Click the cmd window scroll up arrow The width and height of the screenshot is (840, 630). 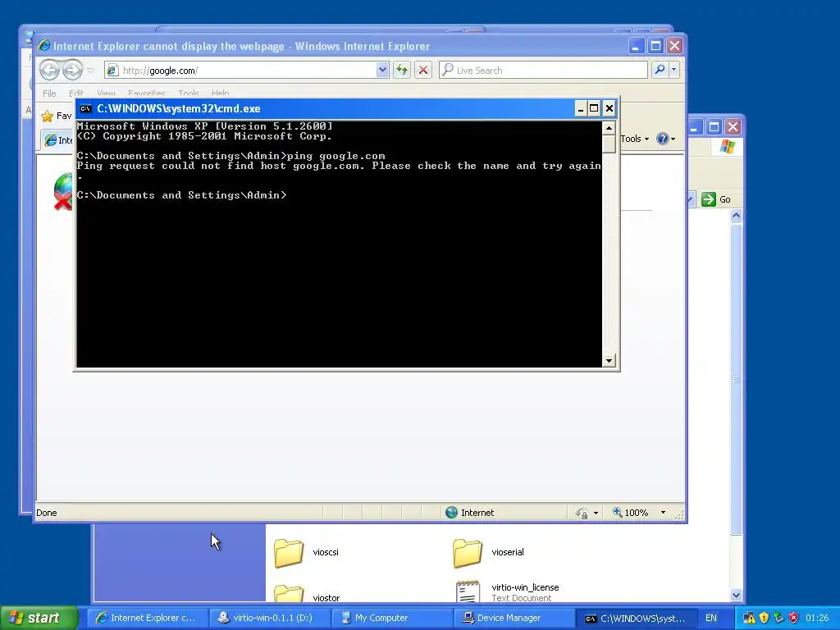click(609, 128)
